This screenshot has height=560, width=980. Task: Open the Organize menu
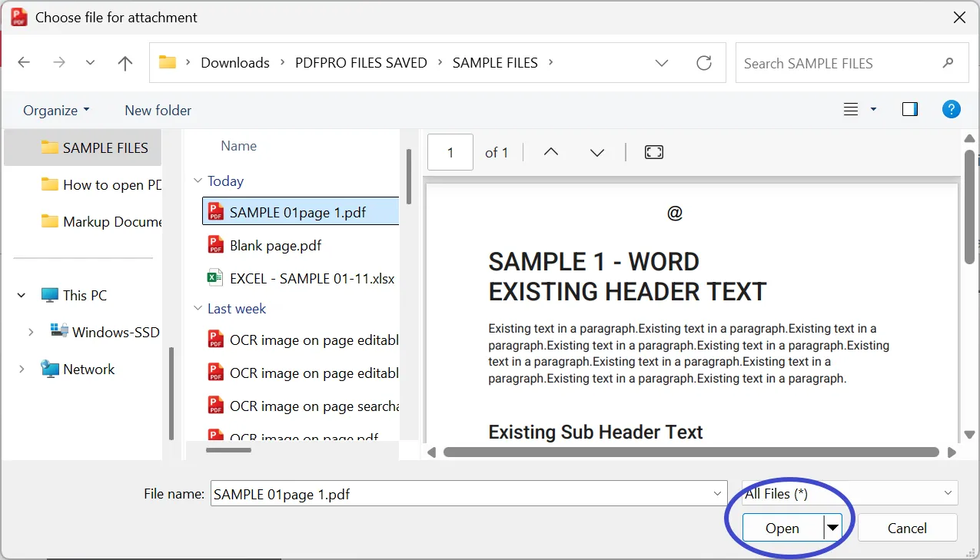56,111
